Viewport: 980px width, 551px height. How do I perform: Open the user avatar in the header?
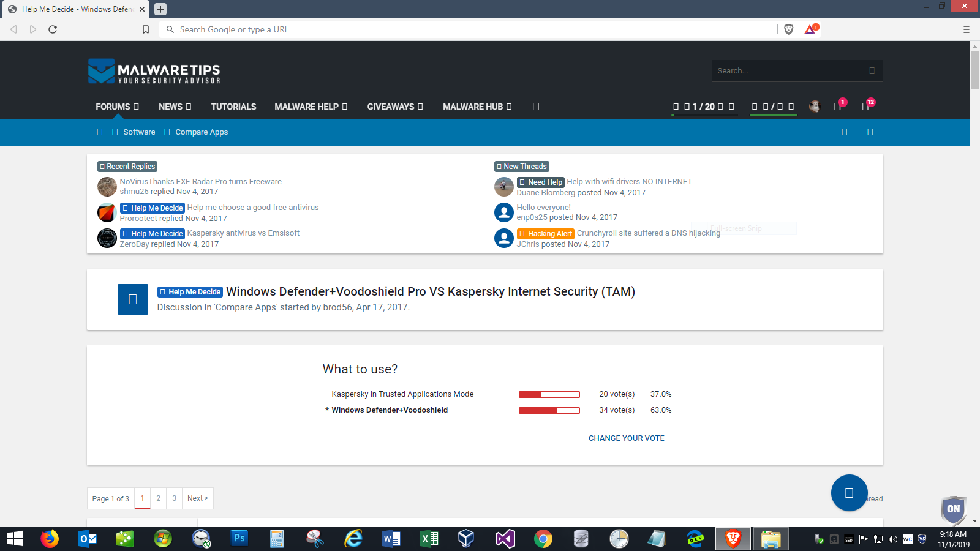click(814, 107)
